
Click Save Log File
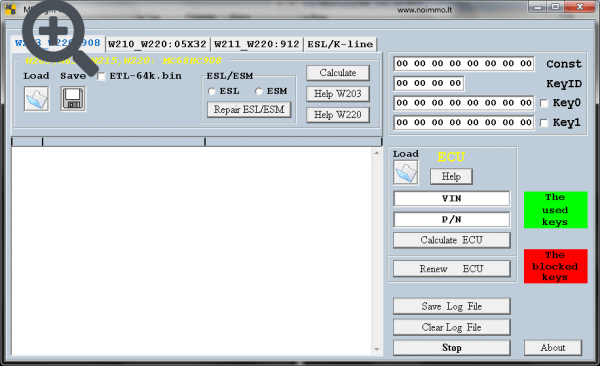[452, 306]
